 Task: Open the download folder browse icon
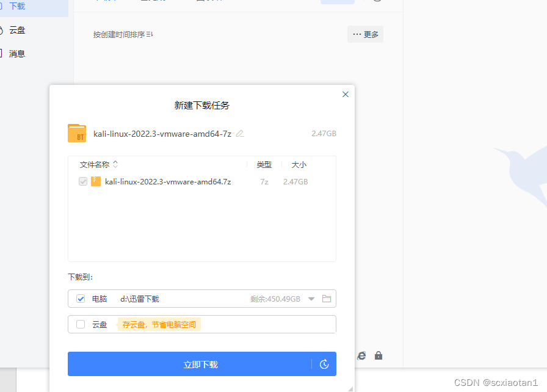point(327,299)
